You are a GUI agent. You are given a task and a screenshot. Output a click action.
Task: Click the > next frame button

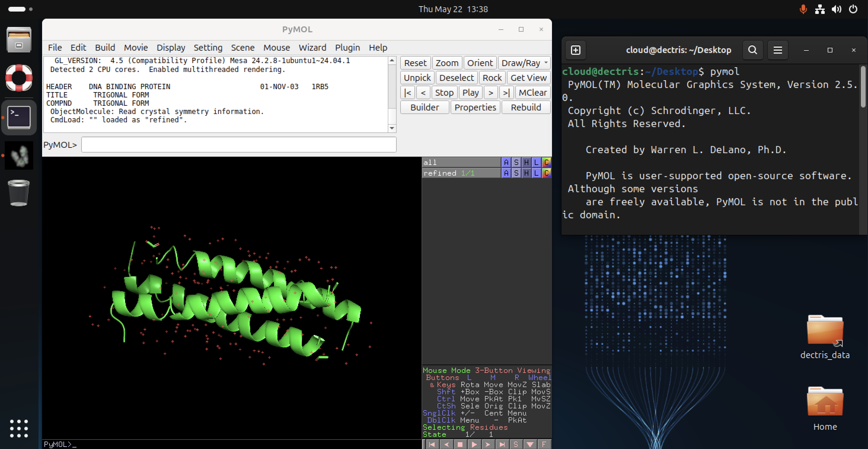[x=491, y=93]
